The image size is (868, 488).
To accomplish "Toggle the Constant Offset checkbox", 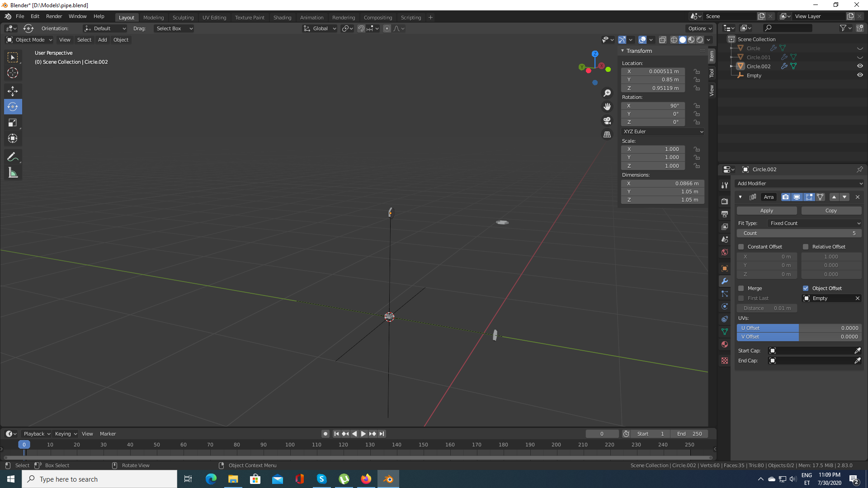I will (741, 247).
